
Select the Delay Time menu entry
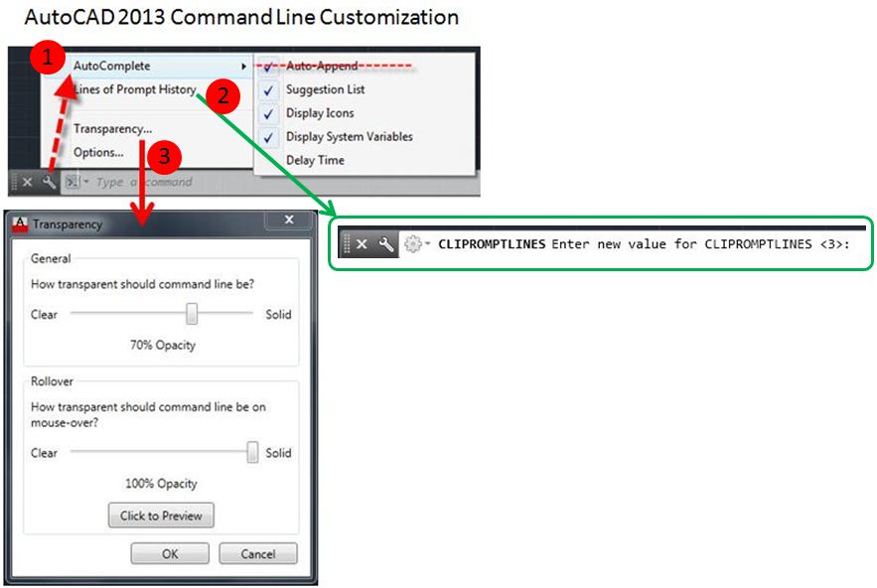click(x=315, y=160)
